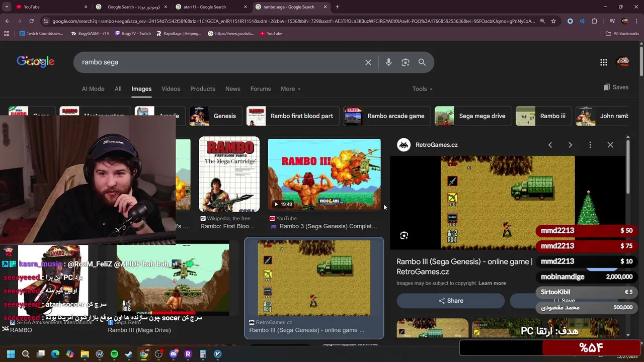
Task: Click the Share button in the preview panel
Action: (x=451, y=301)
